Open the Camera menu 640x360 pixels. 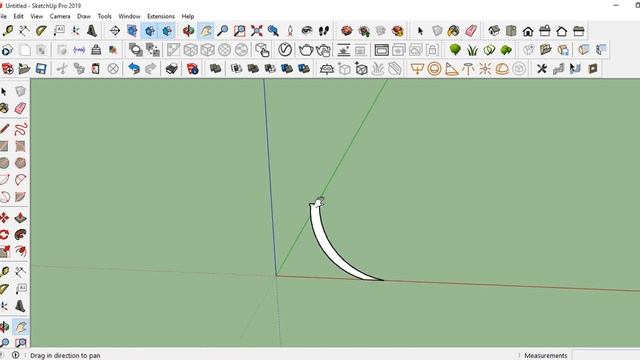click(60, 16)
